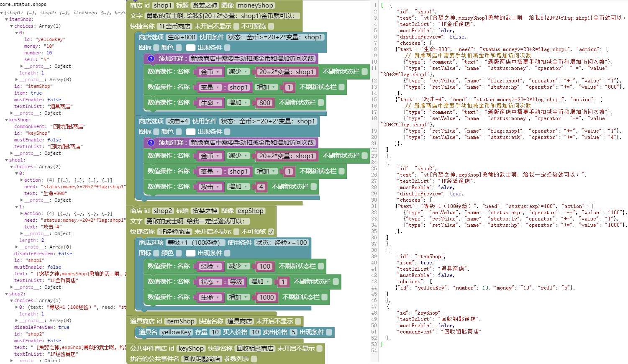Screen dimensions: 628x364
Task: Expand shop2 choices first entry in console
Action: 17,307
